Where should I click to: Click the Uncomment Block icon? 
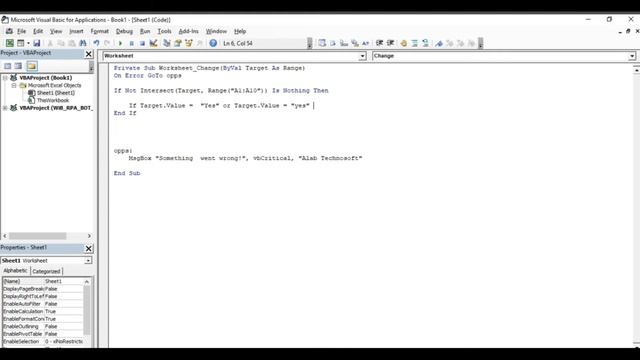[x=425, y=43]
